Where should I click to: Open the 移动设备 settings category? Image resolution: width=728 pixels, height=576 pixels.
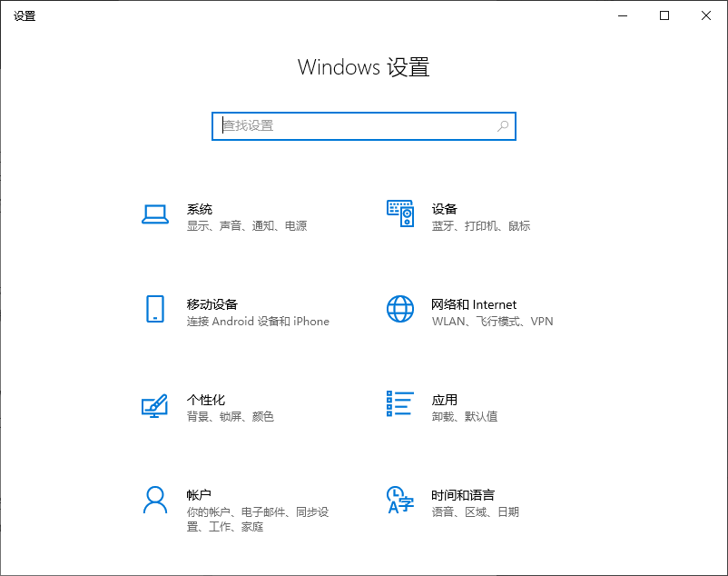[x=212, y=304]
